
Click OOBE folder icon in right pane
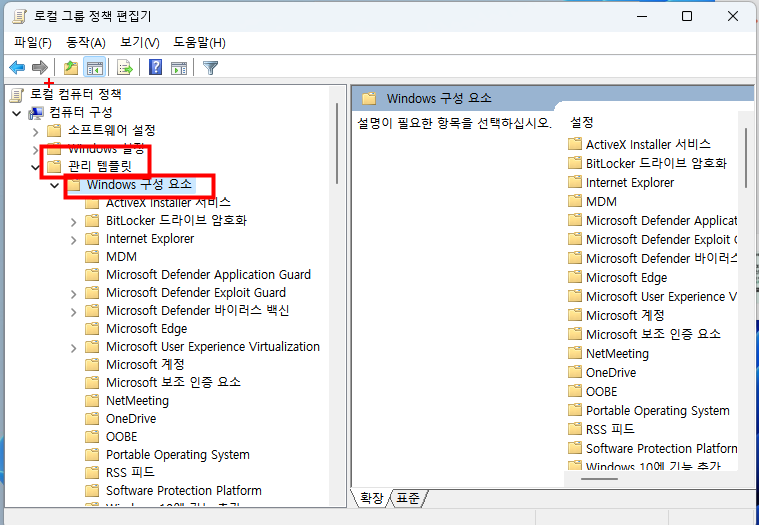[x=575, y=391]
